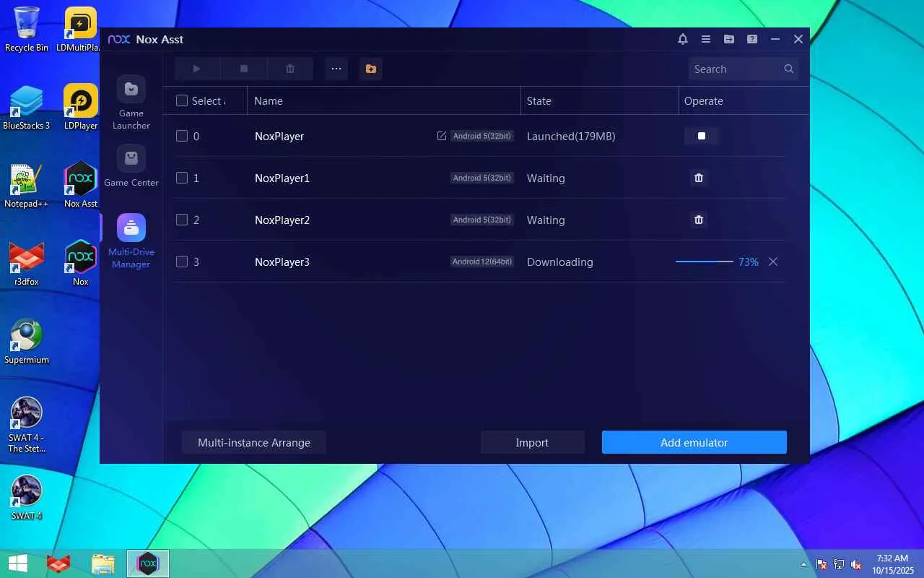This screenshot has height=578, width=924.
Task: Select the Supermium desktop shortcut
Action: [27, 342]
